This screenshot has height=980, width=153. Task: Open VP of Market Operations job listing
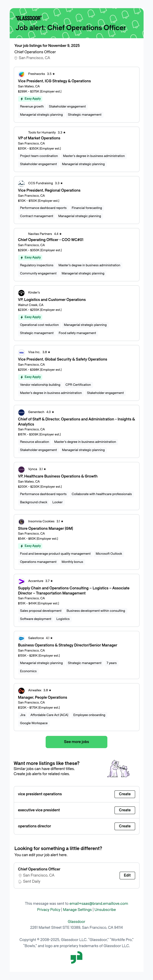(39, 138)
